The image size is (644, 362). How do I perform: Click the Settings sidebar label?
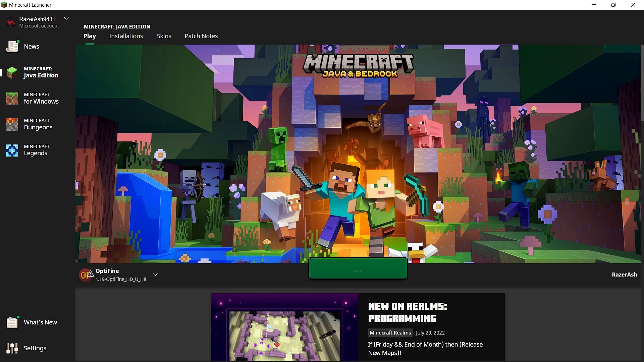tap(35, 348)
